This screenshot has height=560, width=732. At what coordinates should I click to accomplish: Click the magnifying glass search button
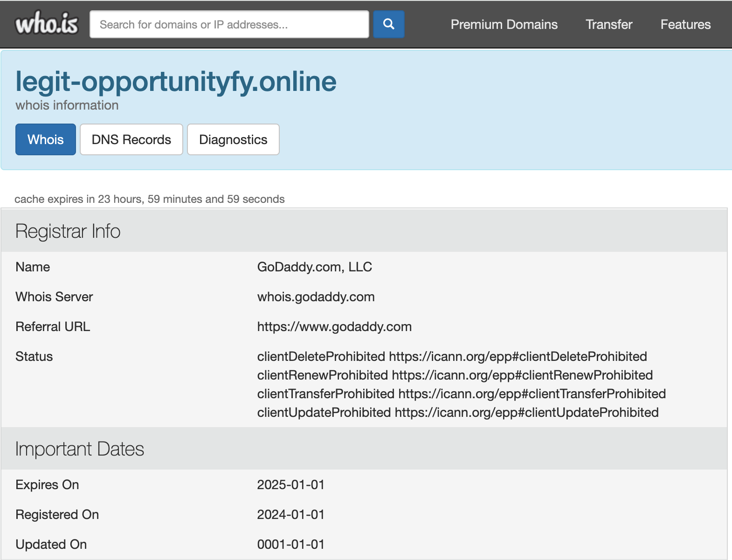[x=389, y=24]
